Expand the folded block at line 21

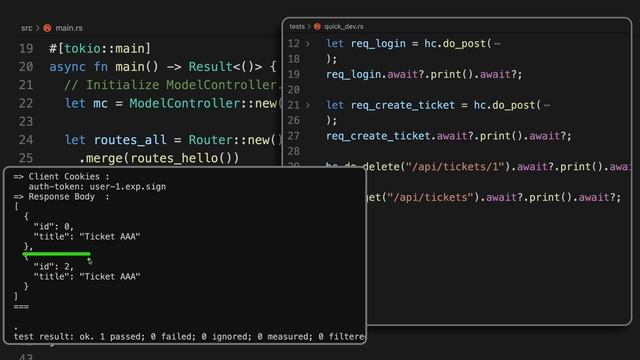click(x=308, y=105)
